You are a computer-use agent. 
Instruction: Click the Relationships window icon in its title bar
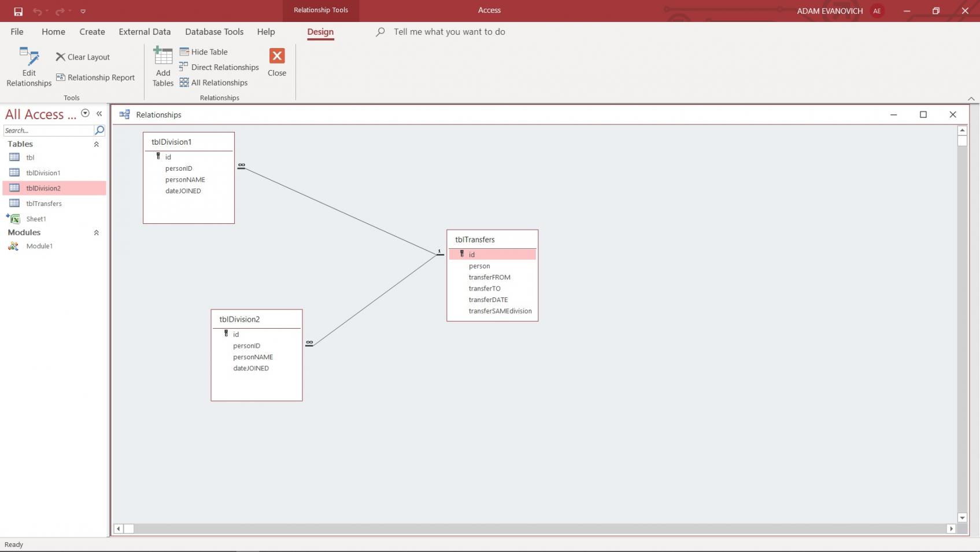(x=124, y=115)
